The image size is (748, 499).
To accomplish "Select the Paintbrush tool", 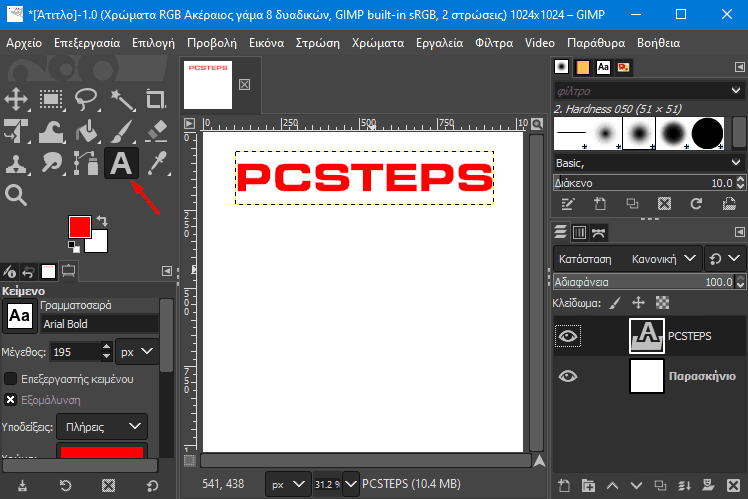I will tap(122, 131).
